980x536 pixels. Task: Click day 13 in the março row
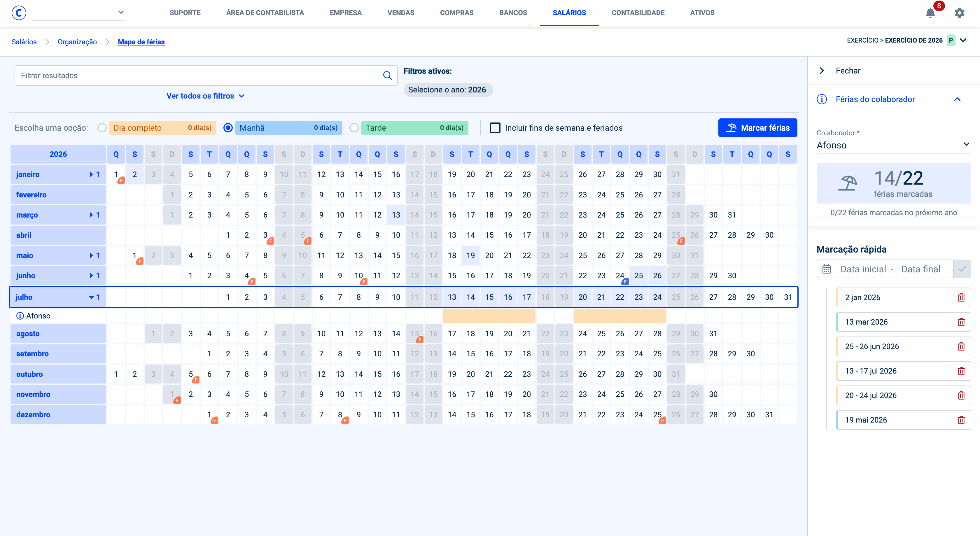pyautogui.click(x=396, y=215)
